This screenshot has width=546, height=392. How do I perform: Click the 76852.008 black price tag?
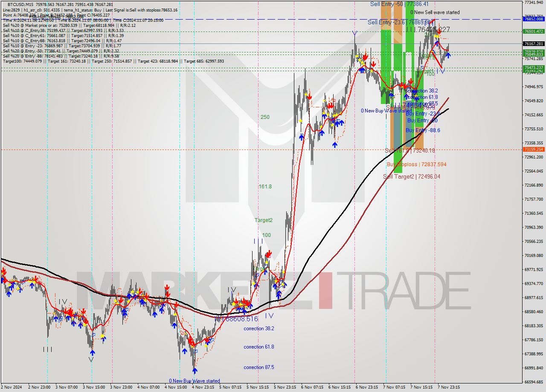[534, 19]
